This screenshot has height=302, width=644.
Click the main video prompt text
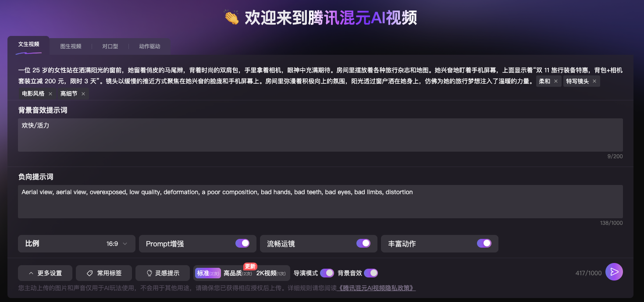[320, 75]
